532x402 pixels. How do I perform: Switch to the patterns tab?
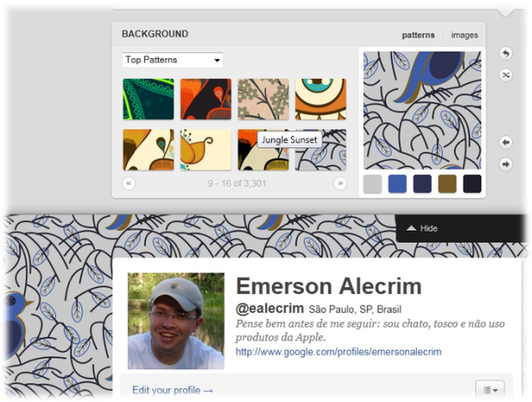click(418, 35)
